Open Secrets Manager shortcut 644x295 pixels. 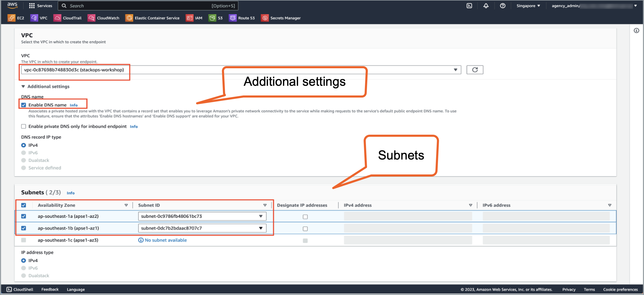(x=281, y=18)
